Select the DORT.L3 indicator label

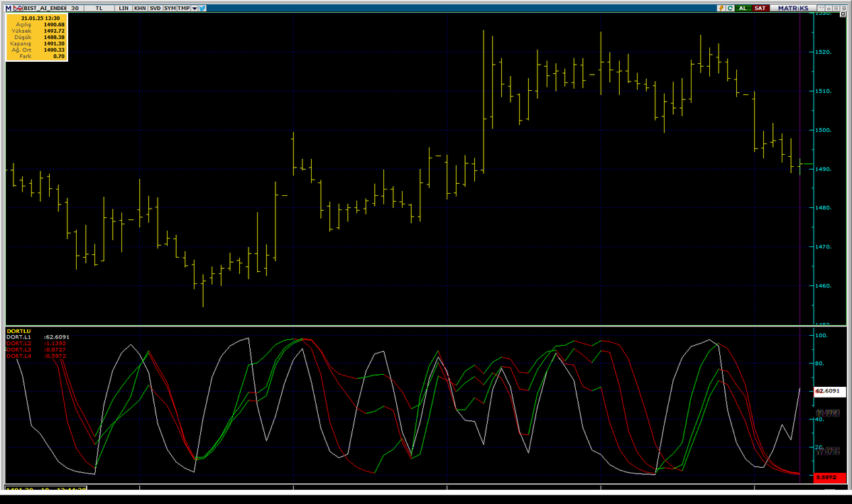point(18,350)
